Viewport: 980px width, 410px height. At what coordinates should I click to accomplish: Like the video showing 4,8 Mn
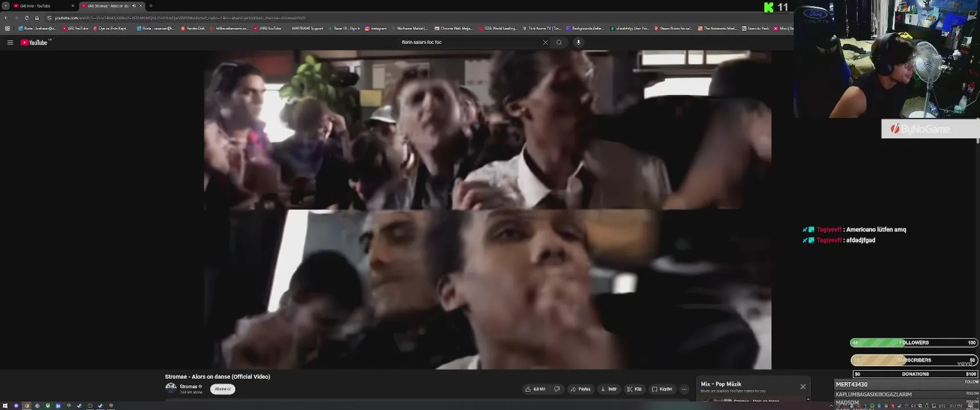tap(535, 389)
